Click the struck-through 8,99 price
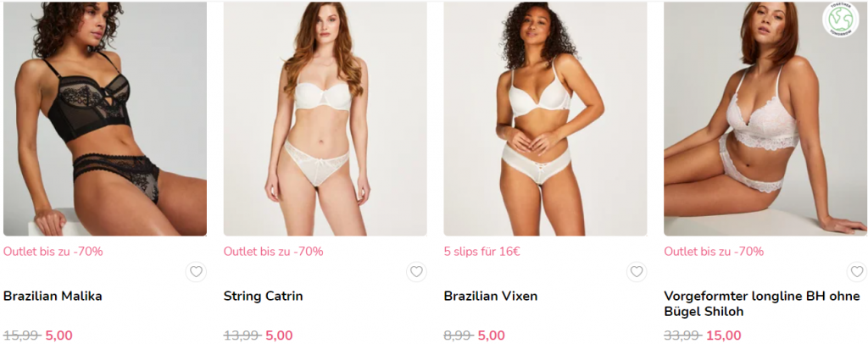The height and width of the screenshot is (344, 868). pyautogui.click(x=459, y=336)
